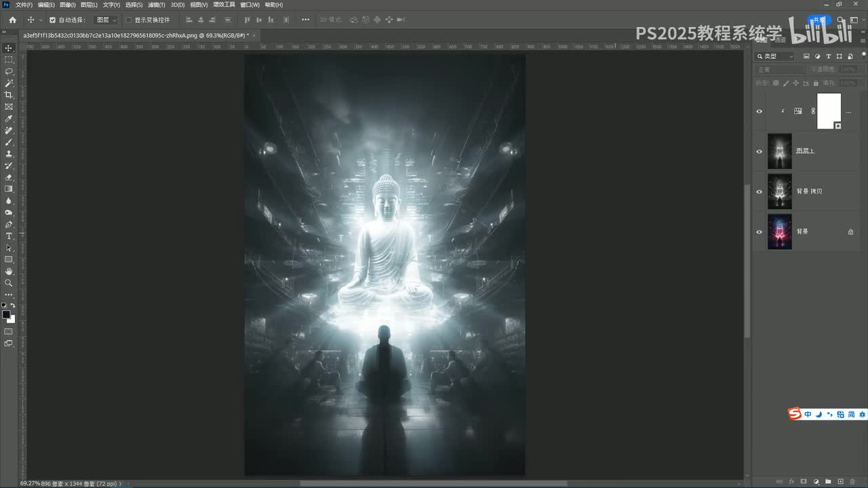Hide the 背景 拷贝 layer
The image size is (868, 488).
tap(759, 192)
